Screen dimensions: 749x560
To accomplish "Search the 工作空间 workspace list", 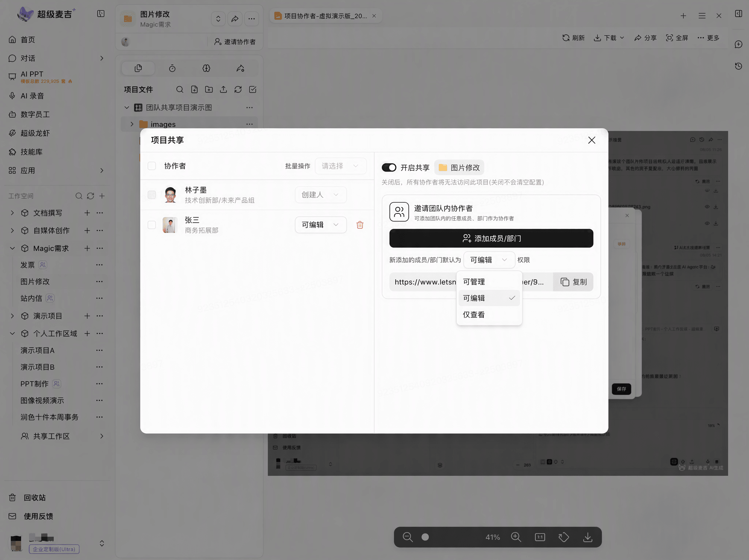I will [79, 196].
